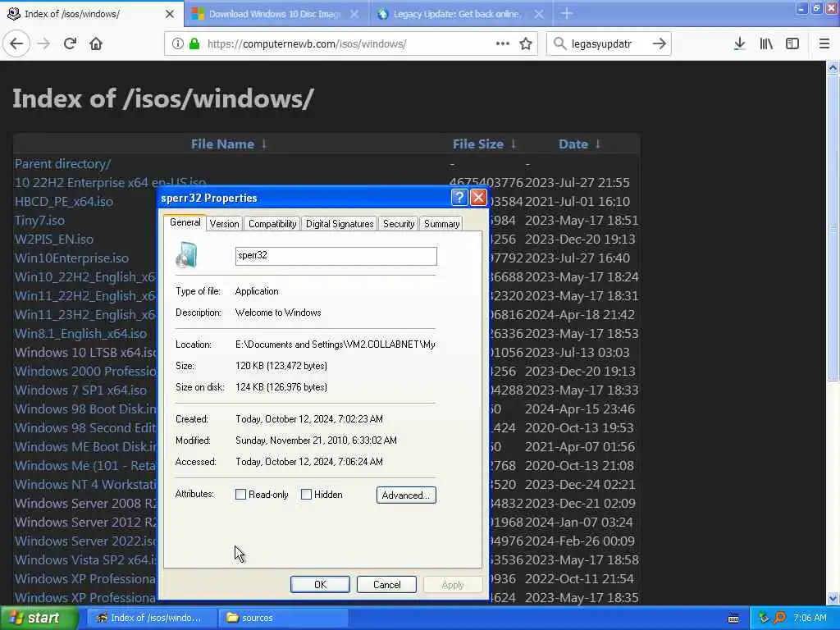Open a new browser tab with plus
This screenshot has height=630, width=840.
[x=567, y=13]
